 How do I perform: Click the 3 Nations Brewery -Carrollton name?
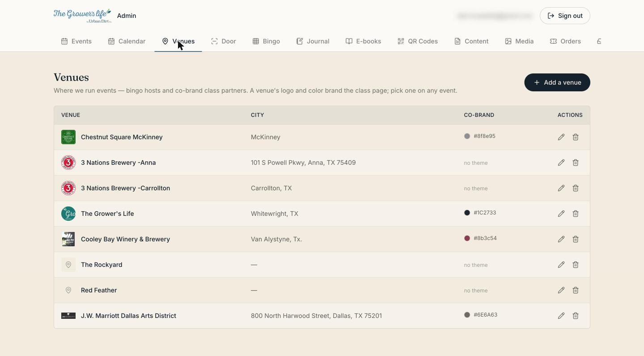(x=126, y=188)
